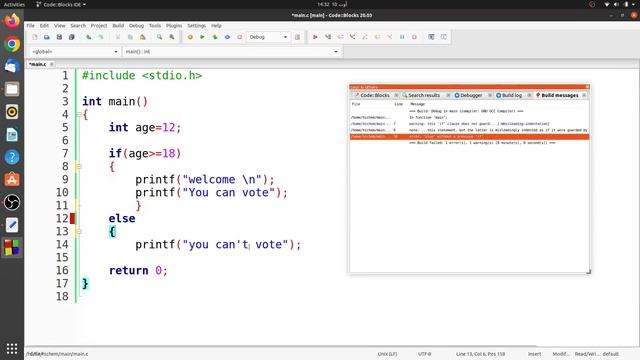This screenshot has height=360, width=640.
Task: Open the Help menu
Action: pyautogui.click(x=216, y=26)
